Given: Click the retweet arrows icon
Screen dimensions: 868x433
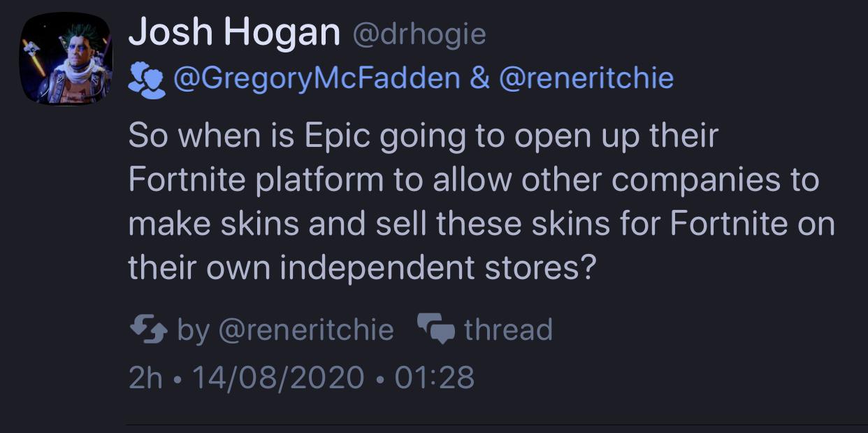Looking at the screenshot, I should tap(148, 329).
